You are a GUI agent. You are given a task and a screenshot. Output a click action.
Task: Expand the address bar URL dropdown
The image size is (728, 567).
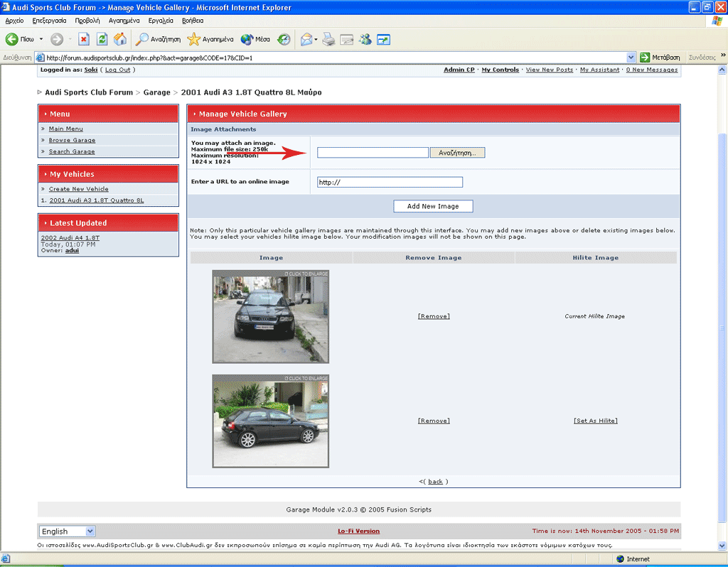631,58
